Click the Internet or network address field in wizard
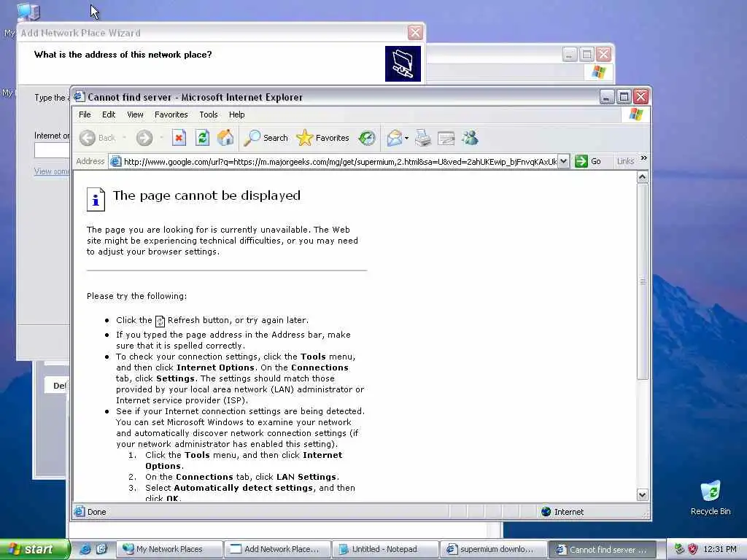 (52, 150)
